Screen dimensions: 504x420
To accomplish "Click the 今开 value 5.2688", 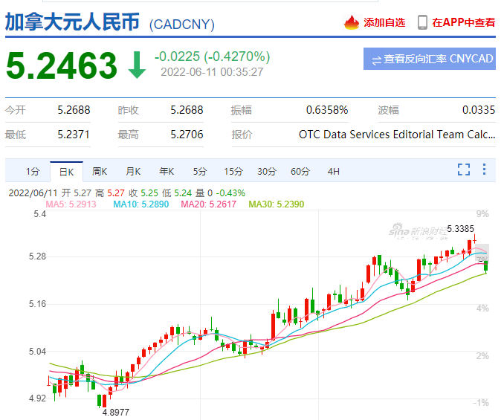I will click(74, 110).
